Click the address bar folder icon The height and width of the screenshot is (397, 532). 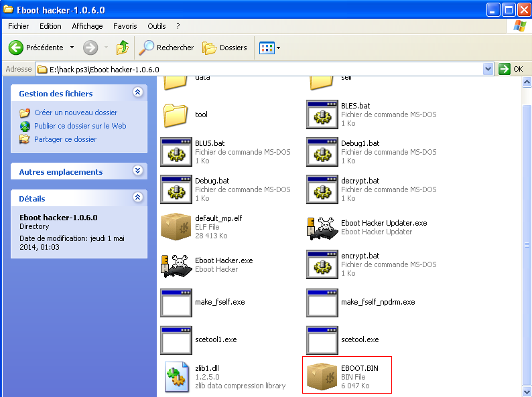(42, 70)
